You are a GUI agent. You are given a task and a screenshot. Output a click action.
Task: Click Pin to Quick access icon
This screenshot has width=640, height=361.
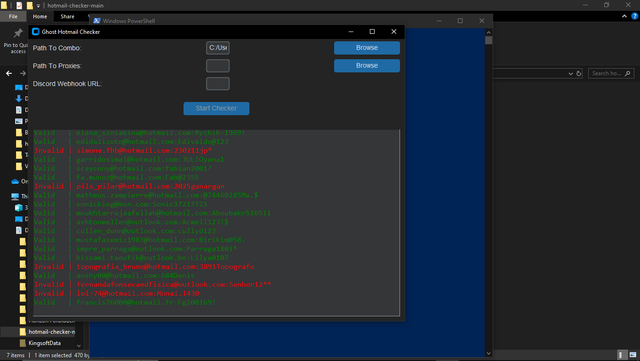click(x=18, y=33)
